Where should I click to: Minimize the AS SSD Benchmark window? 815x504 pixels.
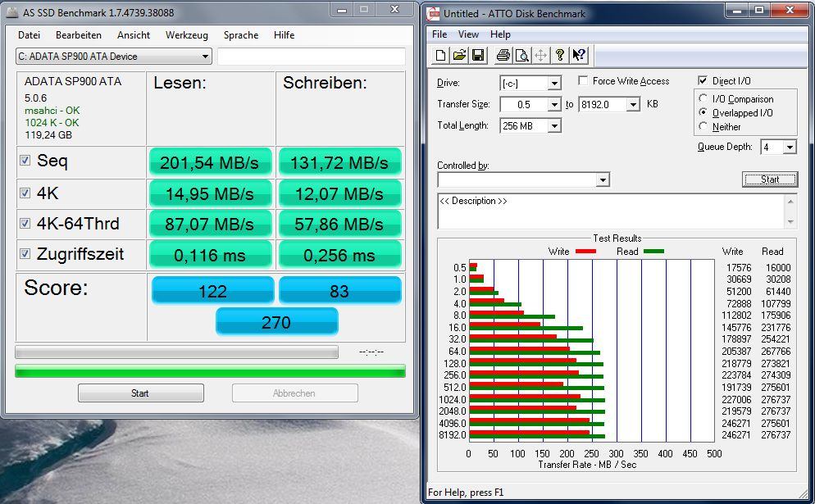[x=341, y=9]
